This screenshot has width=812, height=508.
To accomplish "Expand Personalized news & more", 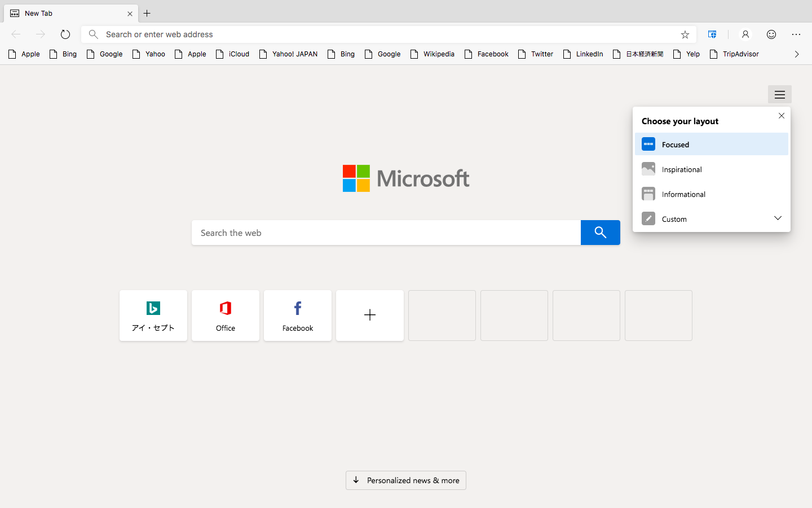I will [406, 480].
